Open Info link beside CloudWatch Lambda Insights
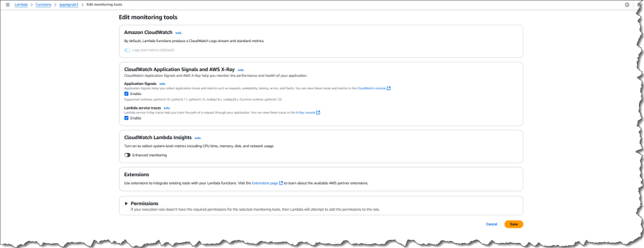 click(197, 138)
